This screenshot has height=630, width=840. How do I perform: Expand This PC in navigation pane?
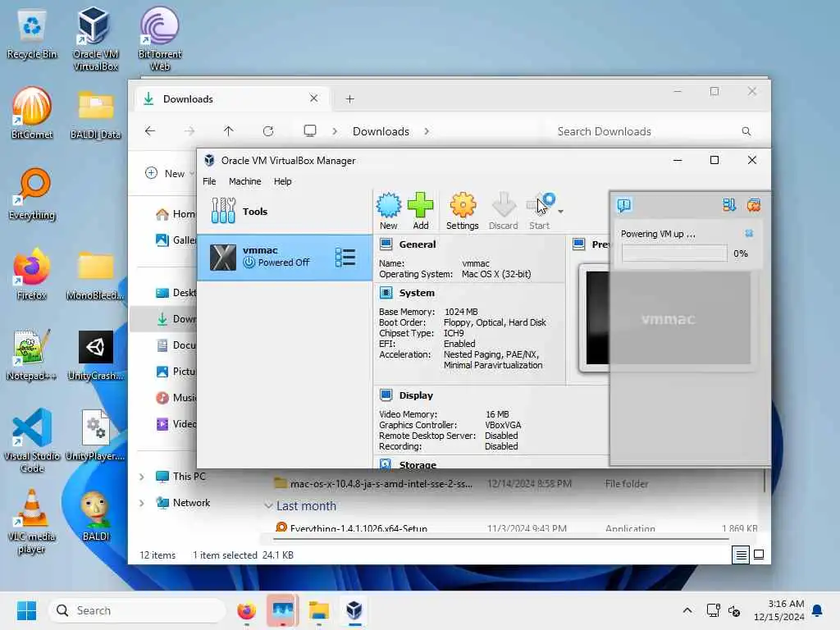tap(141, 477)
